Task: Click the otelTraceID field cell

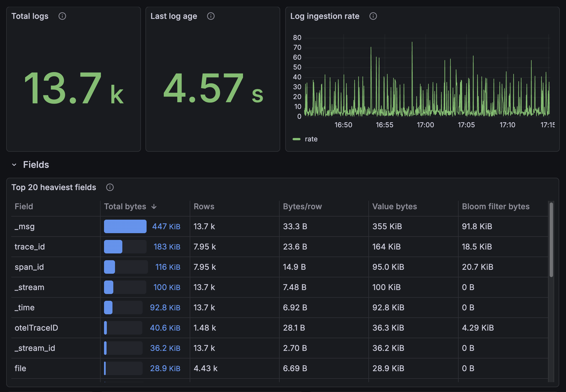Action: (36, 328)
